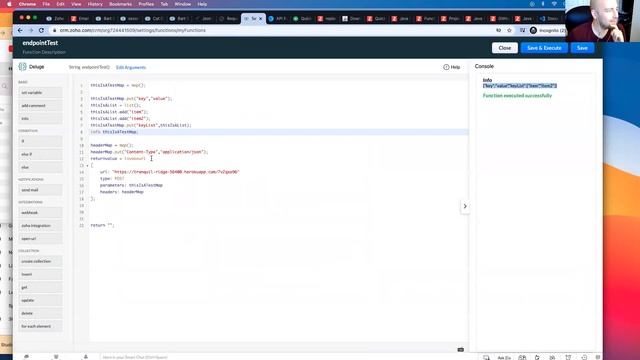Open the Apple menu

[x=9, y=4]
